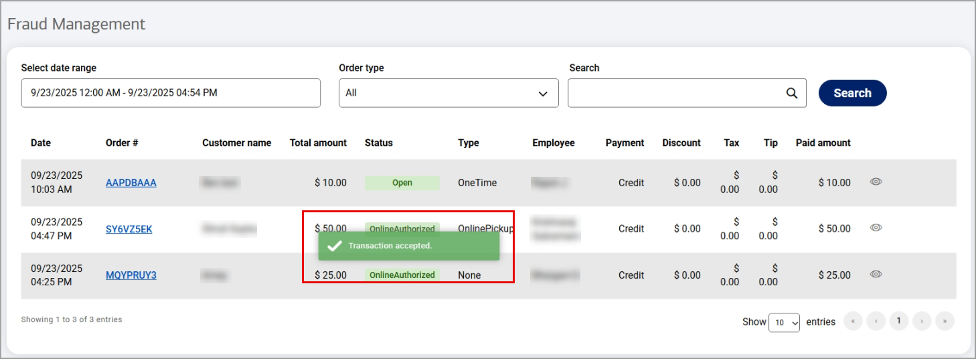Click Credit payment in AAPDBAAA row
The width and height of the screenshot is (980, 363).
(631, 183)
